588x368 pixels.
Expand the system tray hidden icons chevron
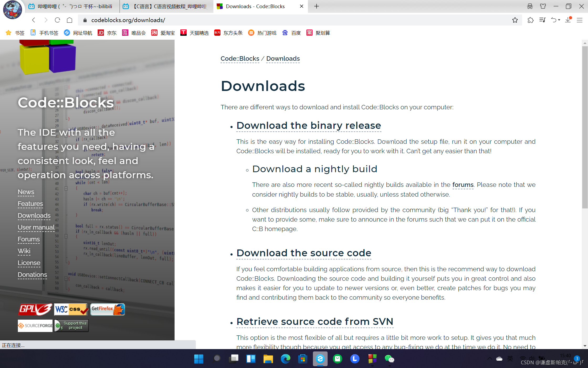point(490,359)
